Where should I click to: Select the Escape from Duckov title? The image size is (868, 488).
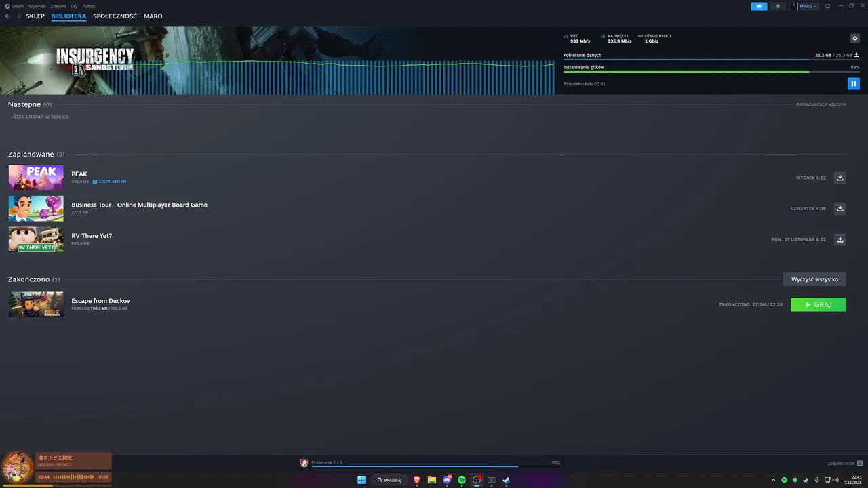pyautogui.click(x=101, y=301)
